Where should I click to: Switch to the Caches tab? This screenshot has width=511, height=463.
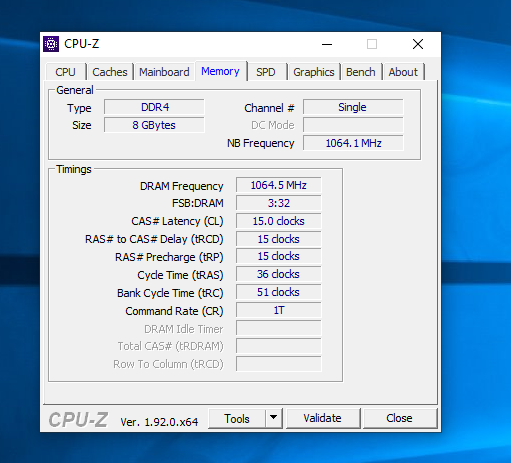110,72
